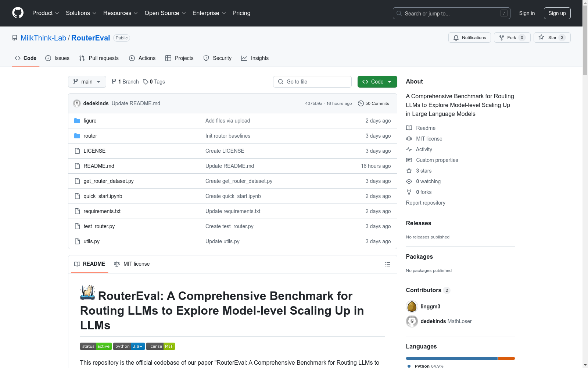
Task: Open the Actions tab
Action: click(x=142, y=58)
